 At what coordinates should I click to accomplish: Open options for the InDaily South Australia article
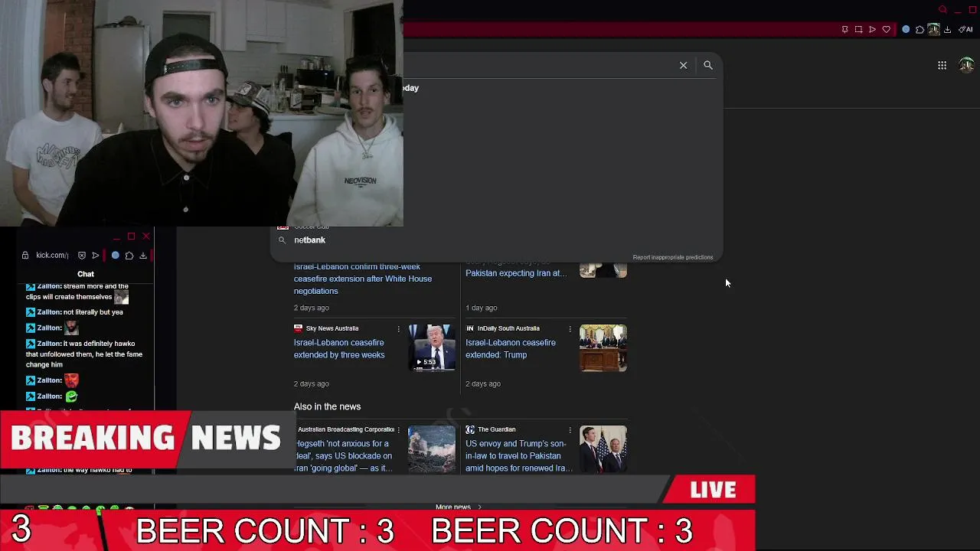(570, 329)
